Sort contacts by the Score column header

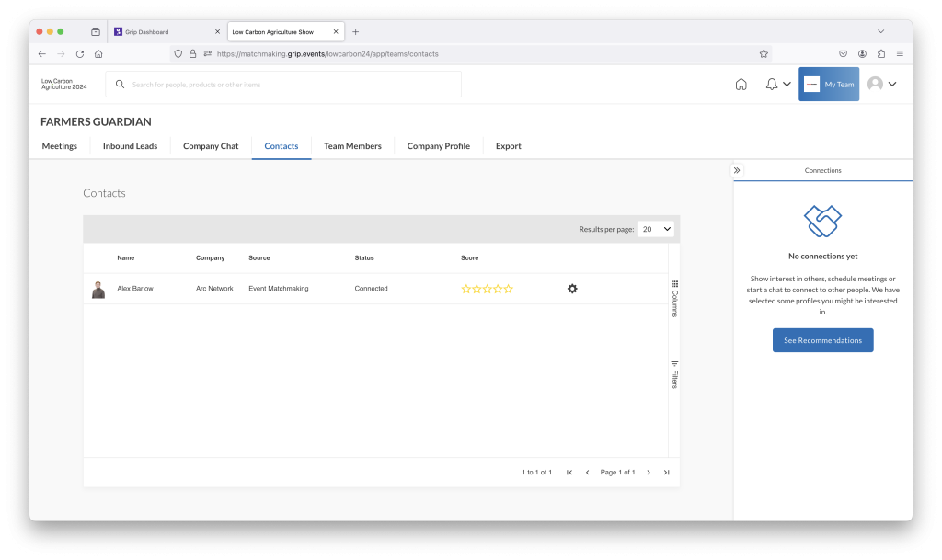coord(470,258)
